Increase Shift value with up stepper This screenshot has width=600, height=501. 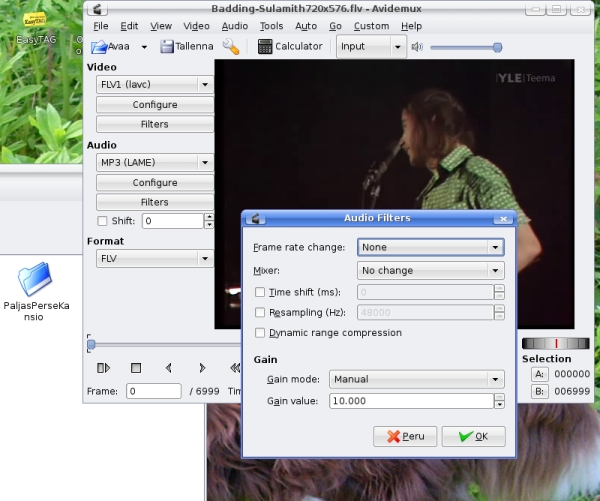pos(209,217)
